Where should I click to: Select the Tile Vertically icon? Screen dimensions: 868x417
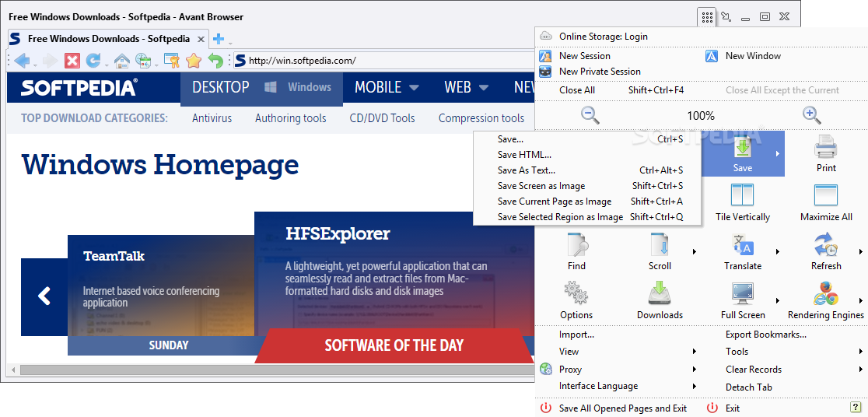point(742,195)
